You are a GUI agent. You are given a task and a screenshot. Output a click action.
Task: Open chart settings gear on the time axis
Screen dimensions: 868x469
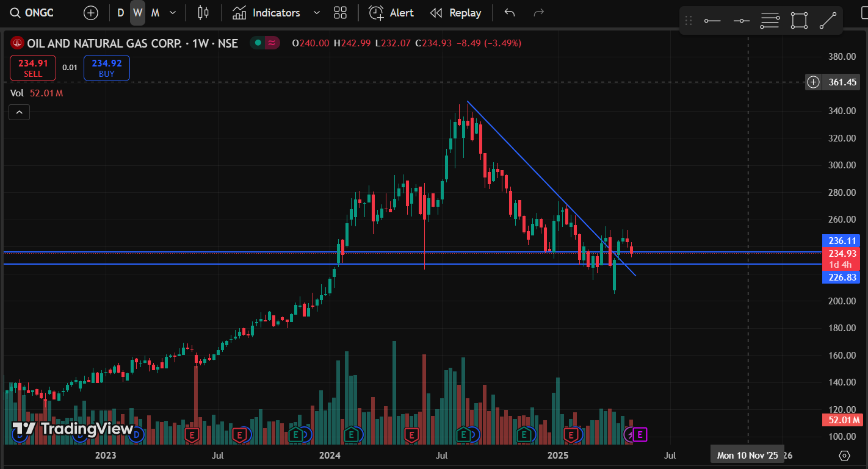point(844,456)
